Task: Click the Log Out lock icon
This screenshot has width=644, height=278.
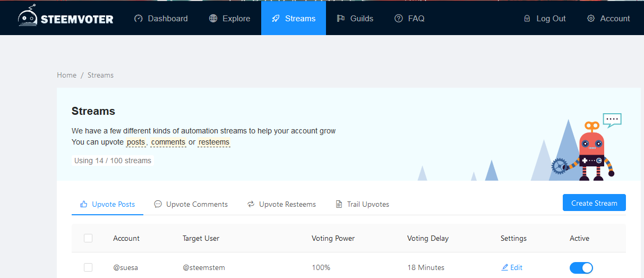Action: [527, 19]
